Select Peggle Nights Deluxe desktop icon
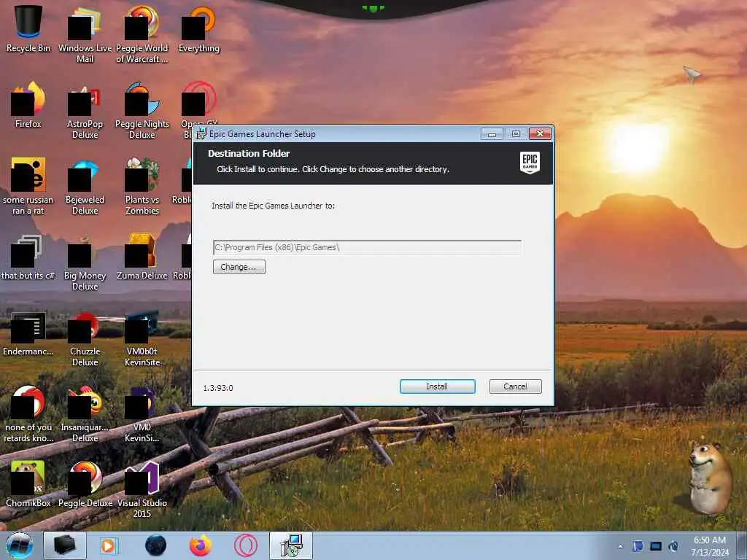 point(142,111)
